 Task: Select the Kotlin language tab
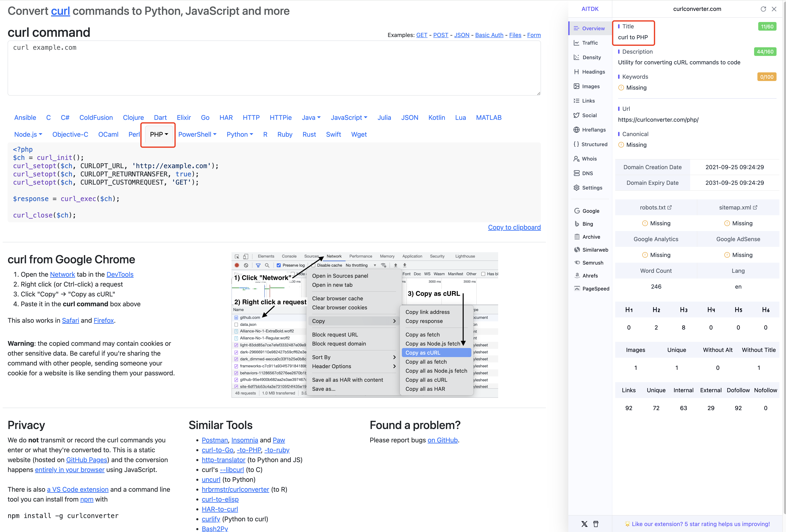[437, 118]
